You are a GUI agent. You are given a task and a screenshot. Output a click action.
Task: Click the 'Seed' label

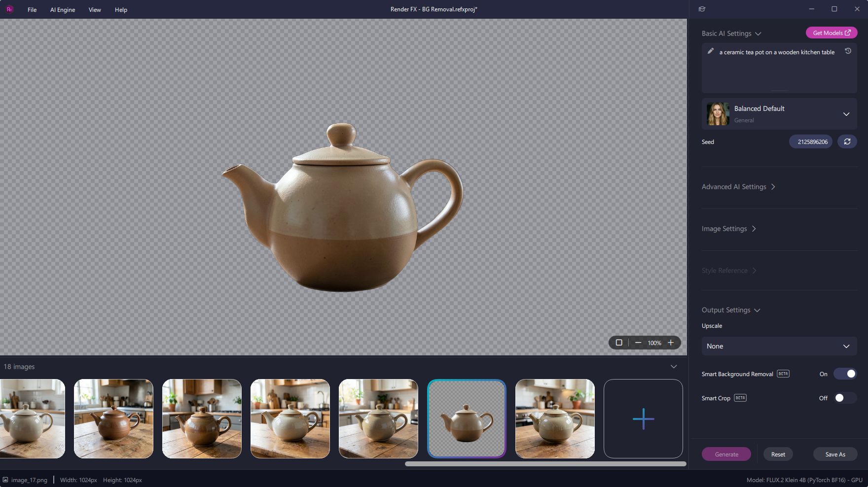[x=708, y=142]
